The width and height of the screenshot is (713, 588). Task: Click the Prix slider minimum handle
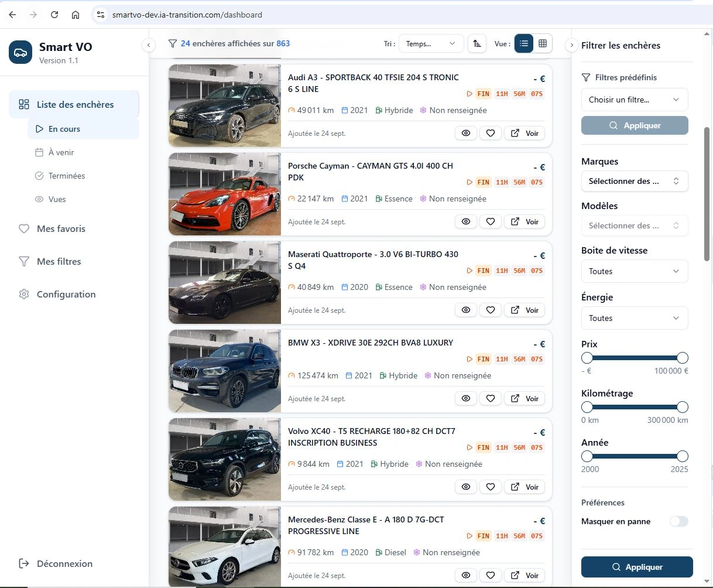pos(587,358)
